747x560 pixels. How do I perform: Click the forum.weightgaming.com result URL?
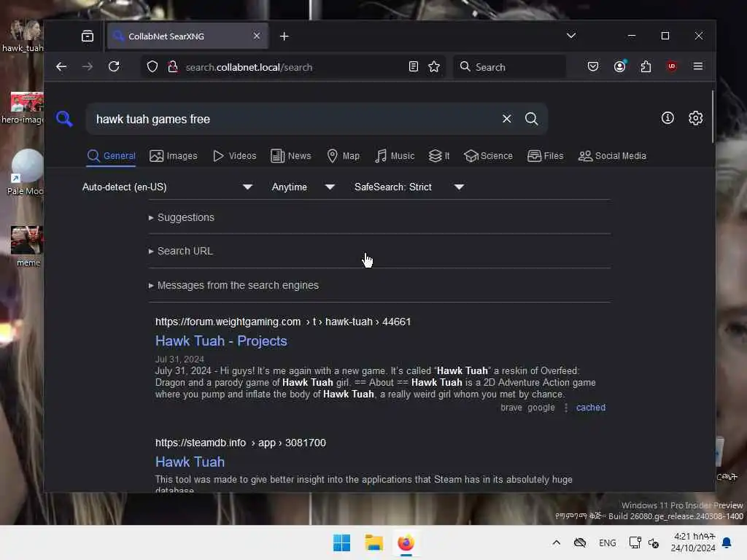tap(283, 322)
